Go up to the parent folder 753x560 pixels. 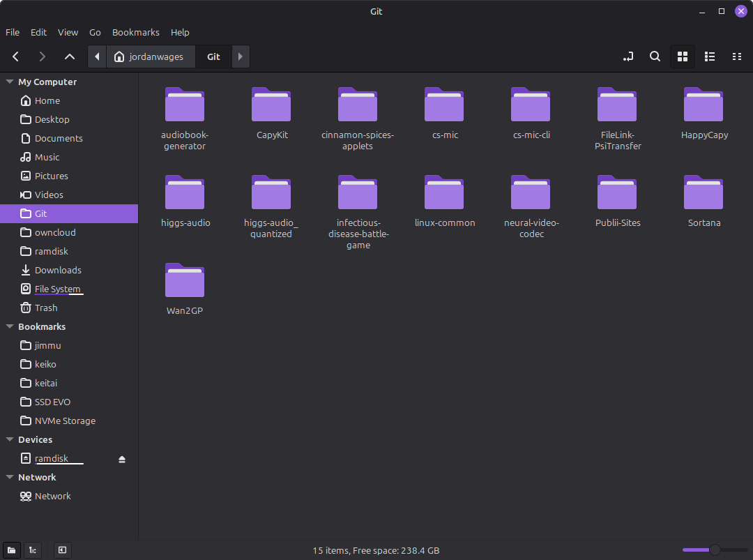point(70,56)
